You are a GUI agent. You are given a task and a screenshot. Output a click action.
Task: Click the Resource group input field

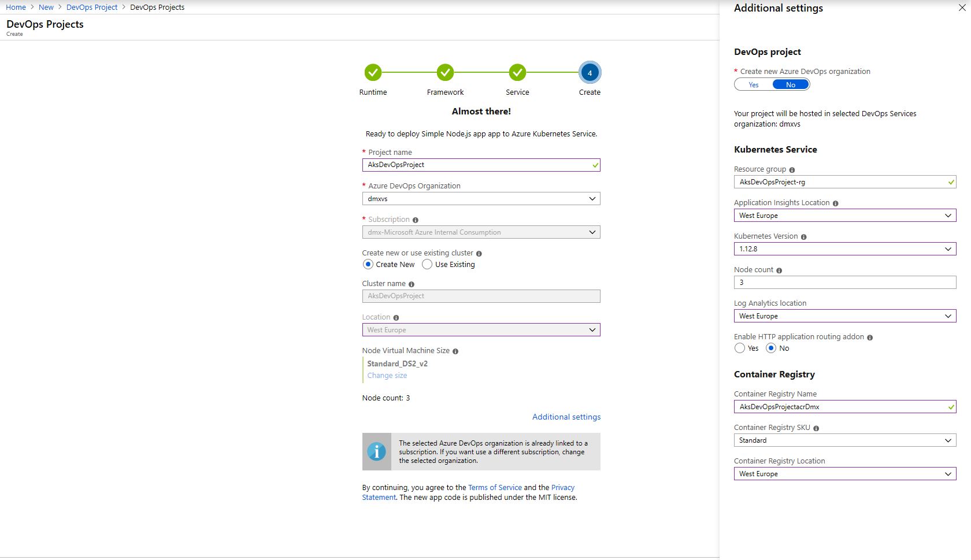point(845,182)
